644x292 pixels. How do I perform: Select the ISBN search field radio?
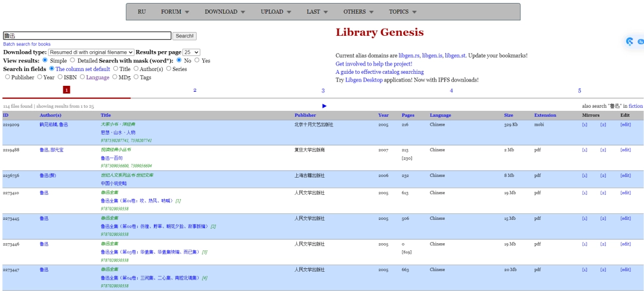tap(60, 77)
